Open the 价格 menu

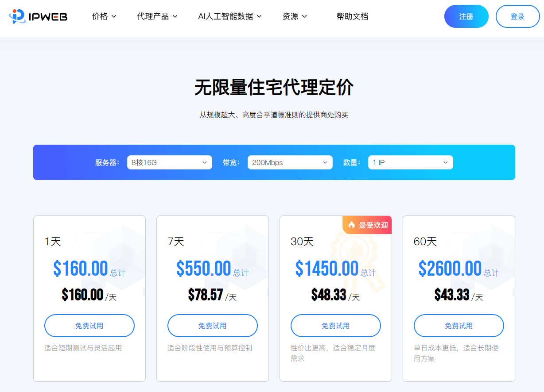pos(104,16)
